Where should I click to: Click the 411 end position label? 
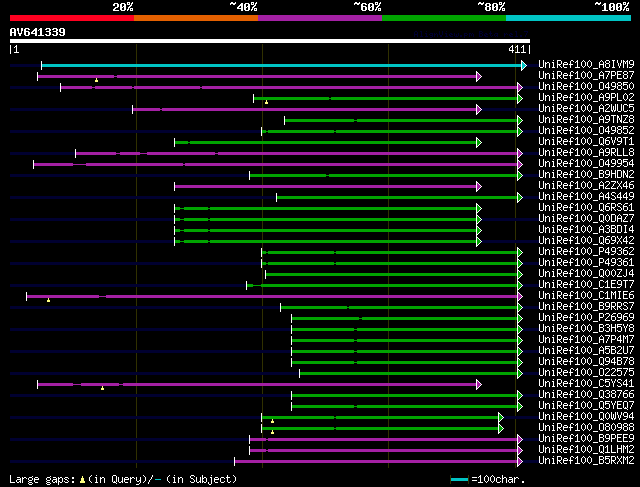point(517,49)
